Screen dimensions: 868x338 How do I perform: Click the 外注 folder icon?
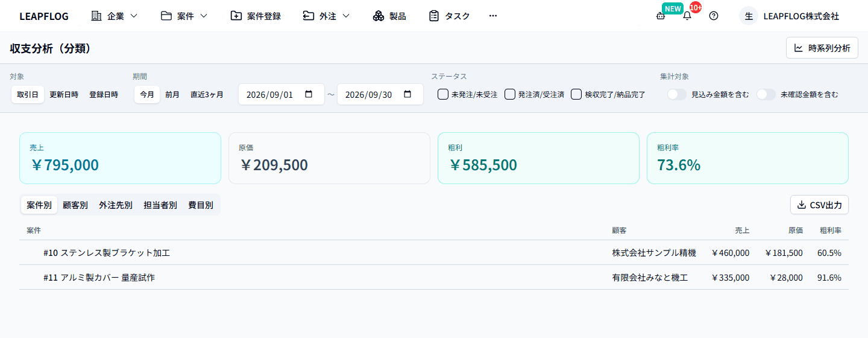(309, 16)
